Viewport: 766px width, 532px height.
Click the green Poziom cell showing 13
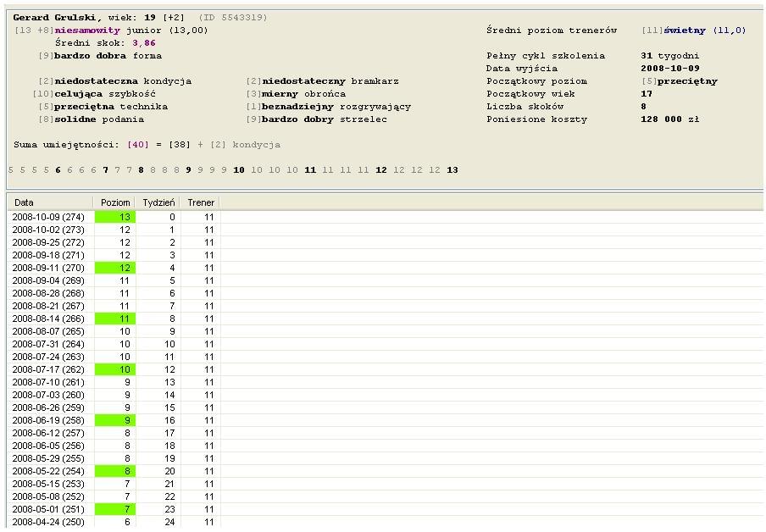[114, 217]
